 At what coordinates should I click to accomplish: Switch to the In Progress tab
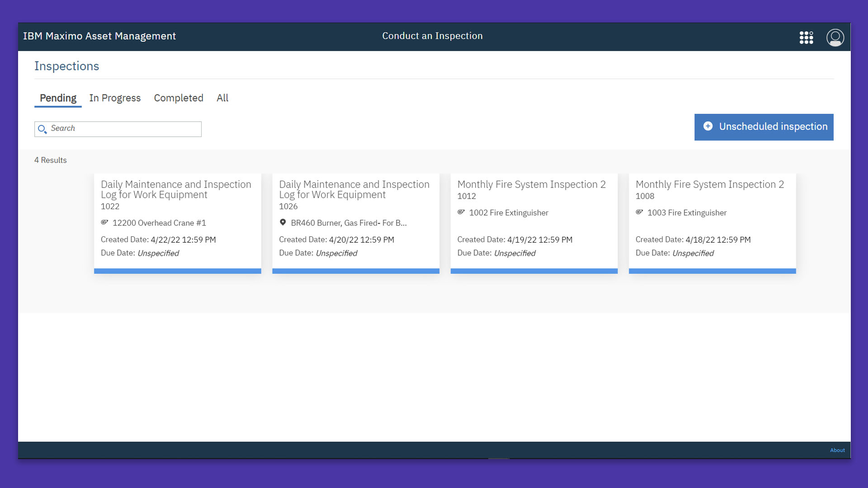coord(115,98)
